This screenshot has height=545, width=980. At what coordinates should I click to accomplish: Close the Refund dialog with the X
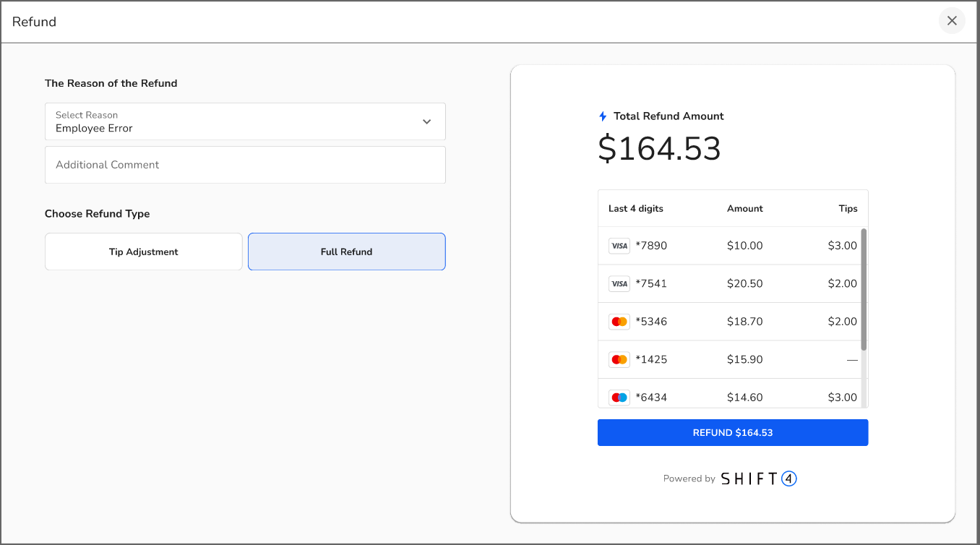[x=952, y=21]
